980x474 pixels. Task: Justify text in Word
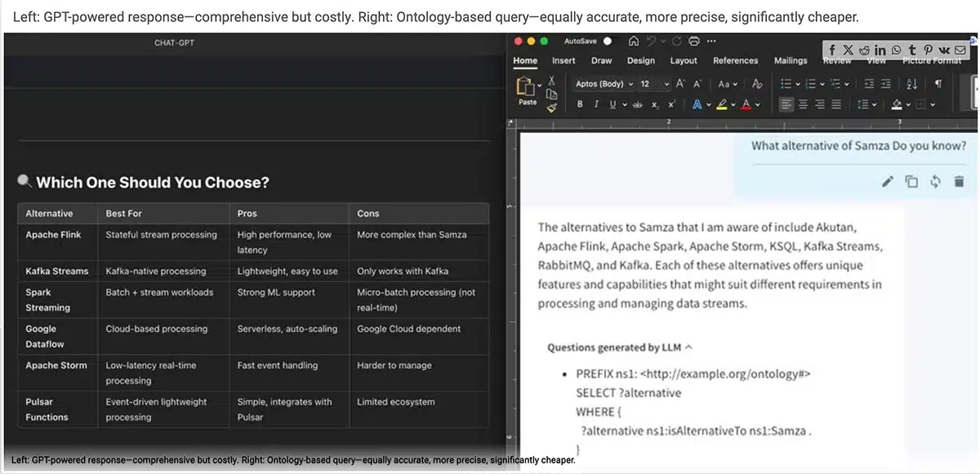click(x=836, y=104)
